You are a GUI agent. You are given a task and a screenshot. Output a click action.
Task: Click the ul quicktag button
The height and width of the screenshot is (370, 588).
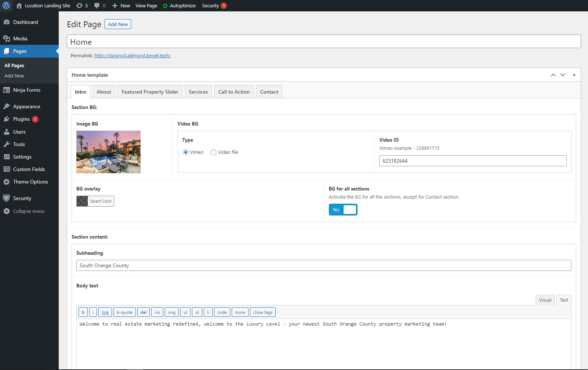coord(185,312)
